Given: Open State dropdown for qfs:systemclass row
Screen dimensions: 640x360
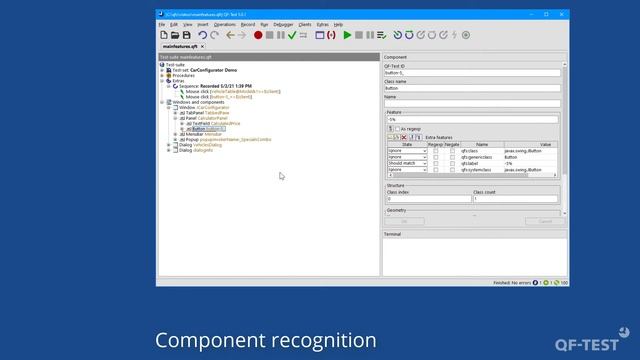Looking at the screenshot, I should [x=407, y=170].
